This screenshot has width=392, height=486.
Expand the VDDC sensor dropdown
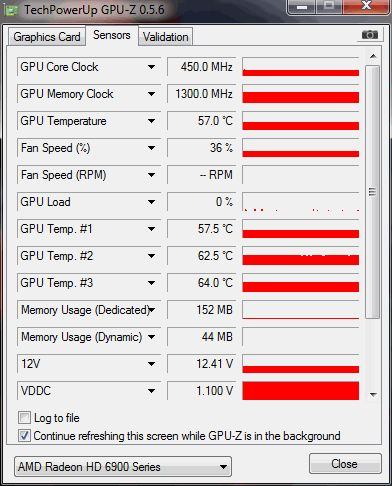coord(151,391)
